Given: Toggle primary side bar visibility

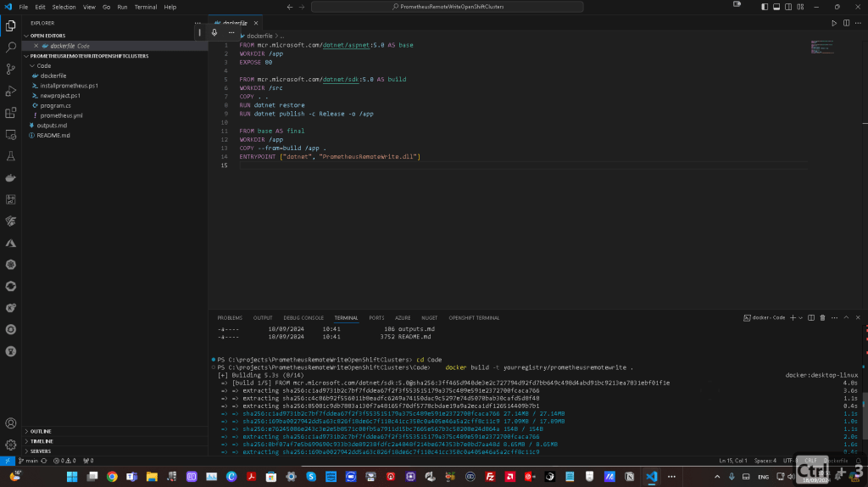Looking at the screenshot, I should pyautogui.click(x=765, y=7).
